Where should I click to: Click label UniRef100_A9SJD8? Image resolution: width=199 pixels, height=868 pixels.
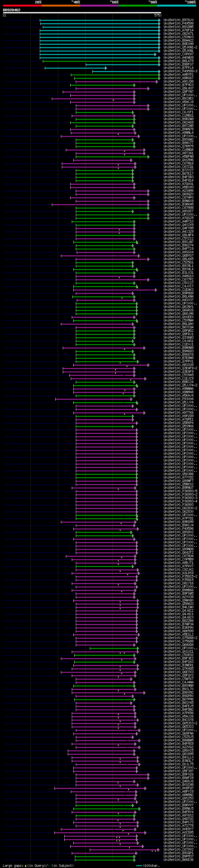click(179, 82)
